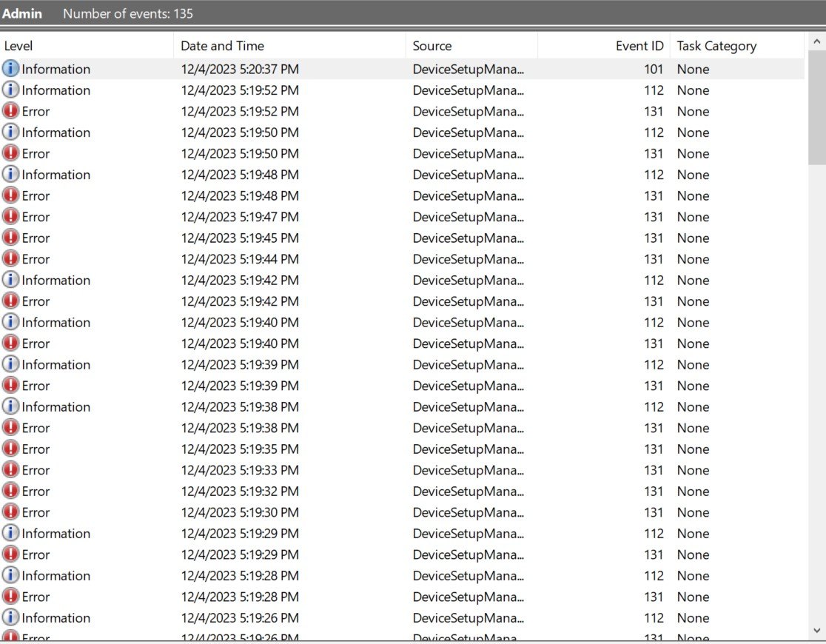
Task: Click the Error icon for the 5:19:50 PM event
Action: pos(10,152)
